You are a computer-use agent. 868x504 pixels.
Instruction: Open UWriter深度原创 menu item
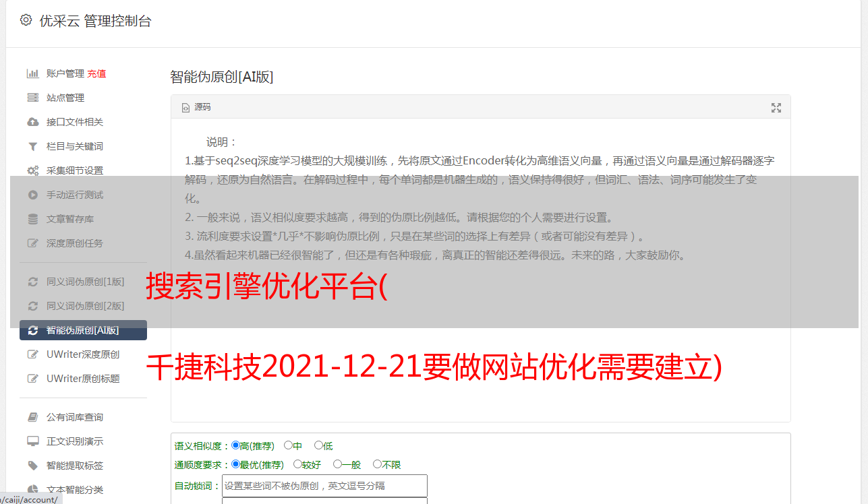[x=83, y=354]
